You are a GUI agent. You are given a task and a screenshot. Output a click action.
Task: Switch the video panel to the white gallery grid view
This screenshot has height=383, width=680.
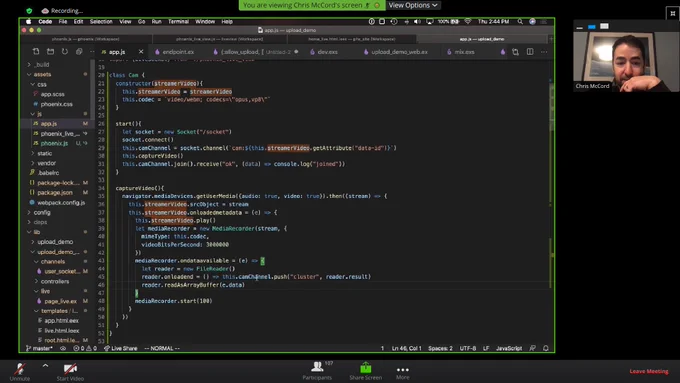coord(604,26)
